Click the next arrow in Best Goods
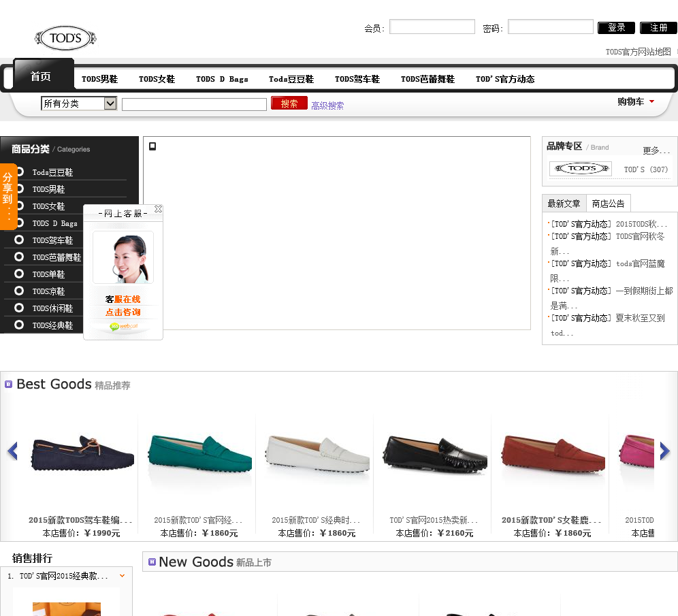 (664, 451)
